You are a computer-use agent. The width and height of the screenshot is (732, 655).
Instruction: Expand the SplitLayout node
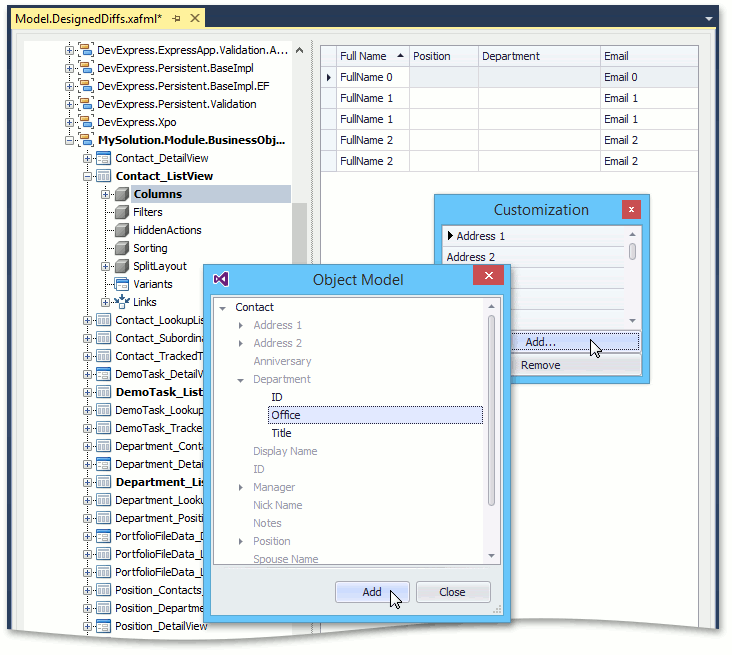pyautogui.click(x=106, y=267)
